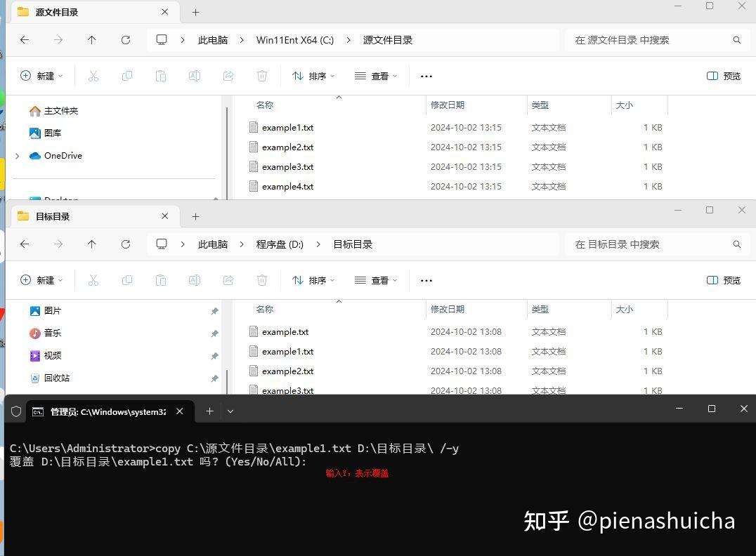Viewport: 756px width, 556px height.
Task: Click Share icon in 目标目录 window toolbar
Action: pyautogui.click(x=228, y=280)
